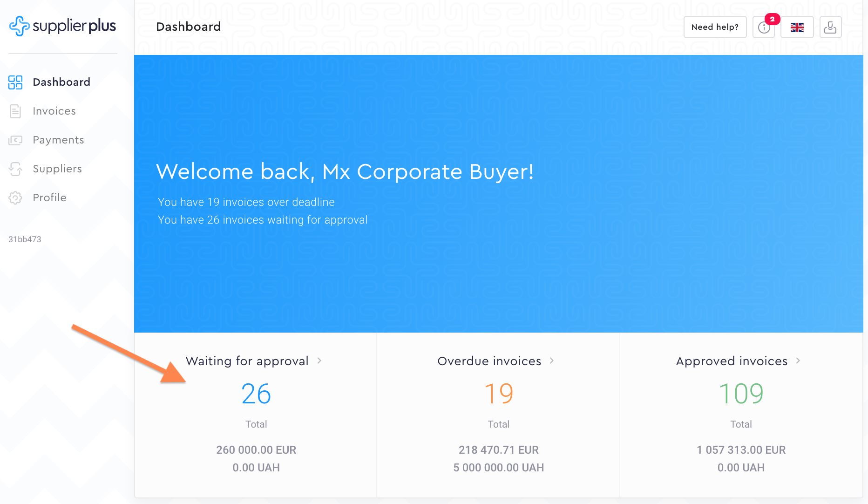Expand the Waiting for approval chevron
This screenshot has height=504, width=868.
pyautogui.click(x=319, y=361)
